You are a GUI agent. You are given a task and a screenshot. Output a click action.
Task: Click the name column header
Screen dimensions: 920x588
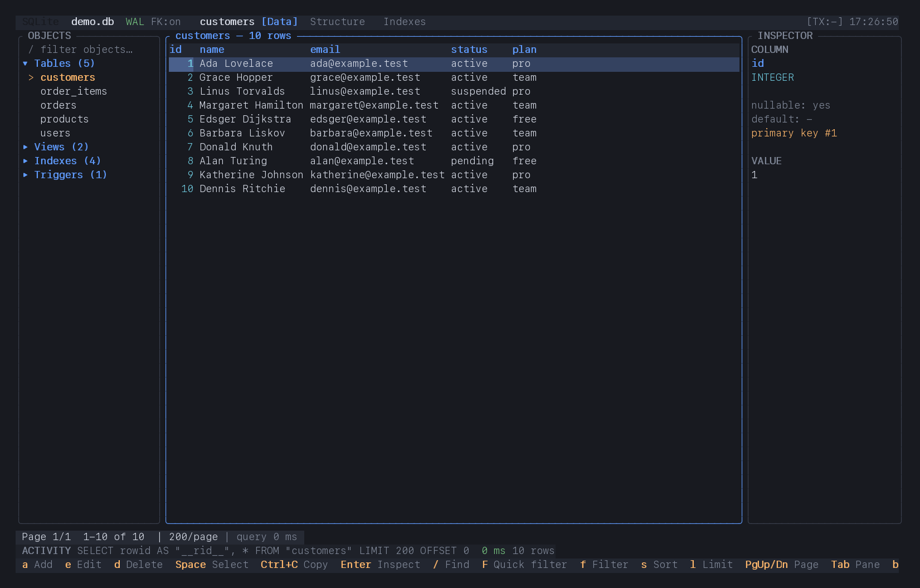pos(212,50)
